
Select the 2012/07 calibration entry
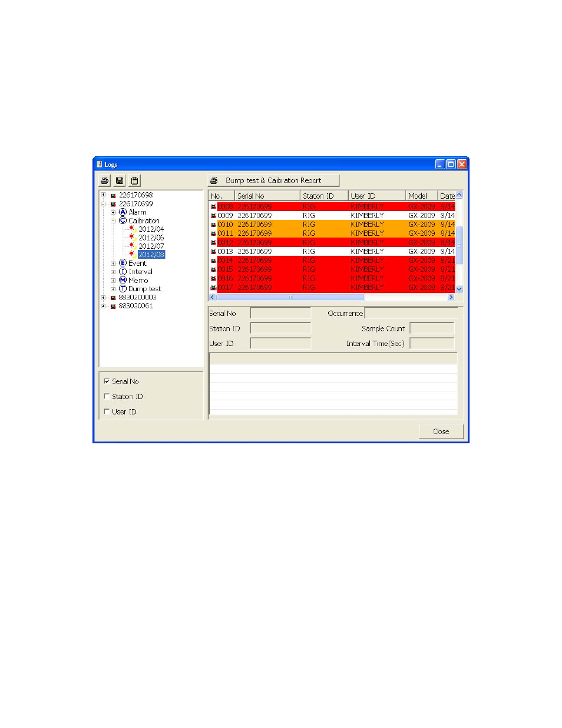[x=151, y=246]
